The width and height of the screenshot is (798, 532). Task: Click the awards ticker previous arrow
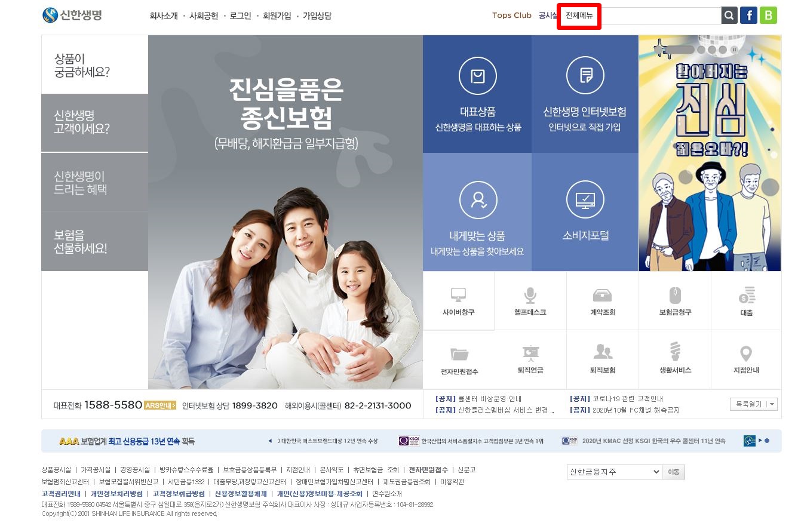(269, 441)
